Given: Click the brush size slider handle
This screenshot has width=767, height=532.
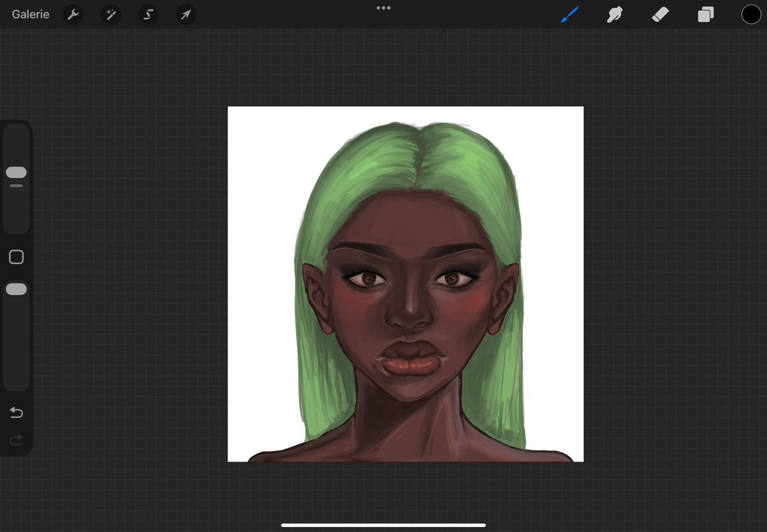Looking at the screenshot, I should (16, 172).
